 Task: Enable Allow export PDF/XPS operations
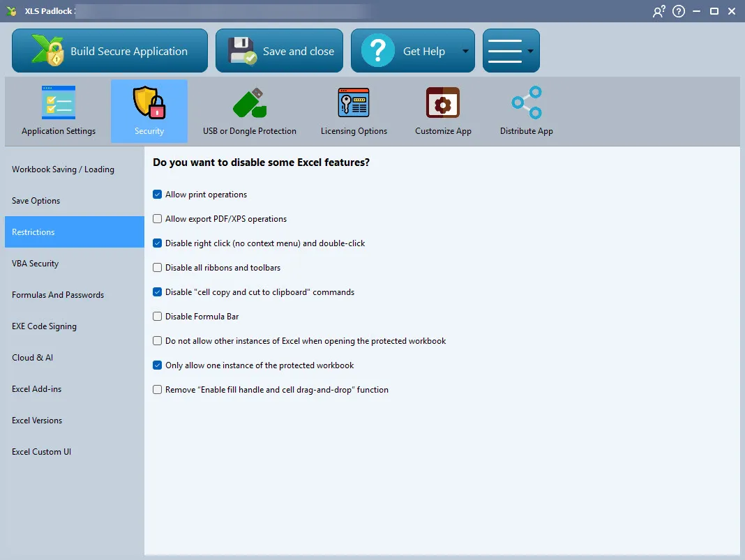pyautogui.click(x=157, y=218)
